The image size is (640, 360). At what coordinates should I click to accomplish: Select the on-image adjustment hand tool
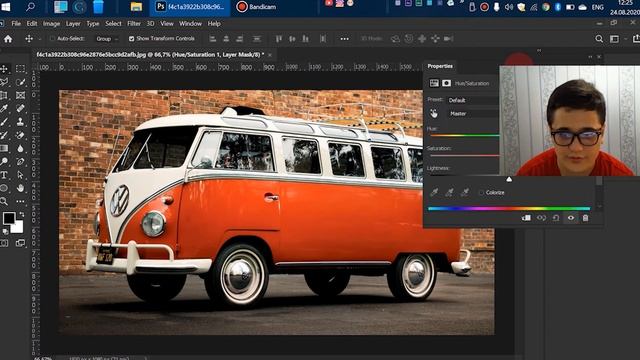coord(433,113)
